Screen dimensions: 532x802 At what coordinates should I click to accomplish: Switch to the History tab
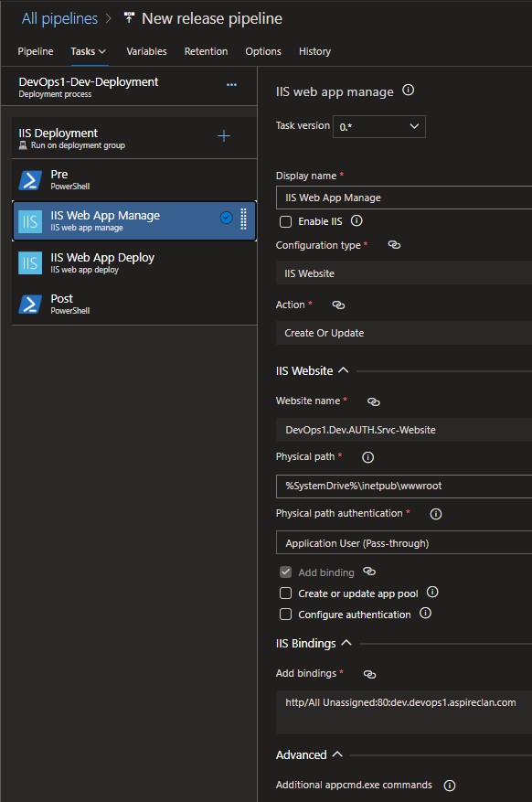(x=314, y=51)
